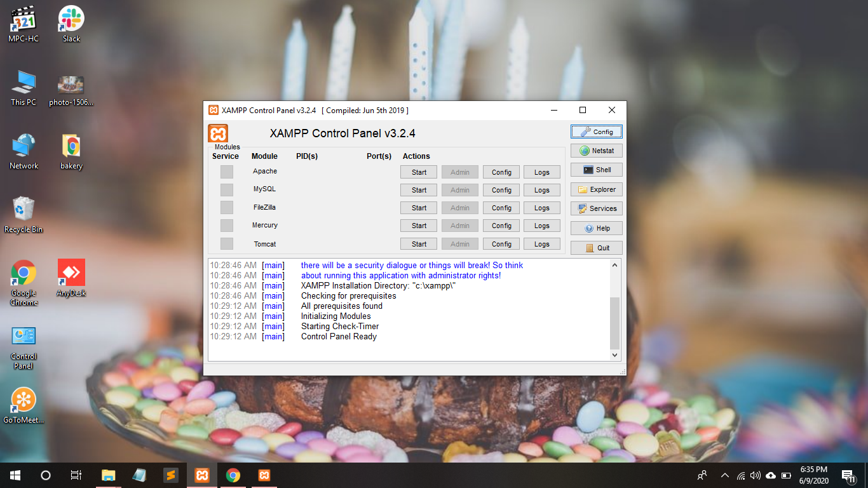Viewport: 868px width, 488px height.
Task: Open Mercury Logs menu
Action: pos(542,226)
